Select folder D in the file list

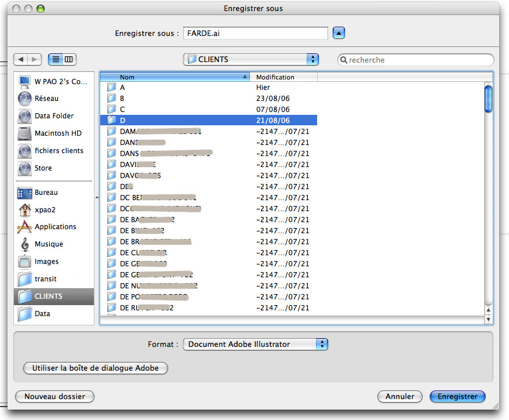point(209,120)
